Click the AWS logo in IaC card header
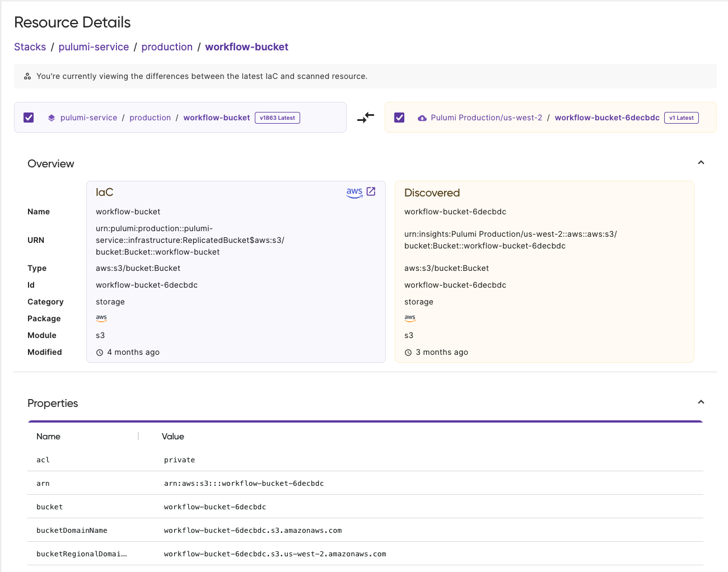Image resolution: width=728 pixels, height=572 pixels. (x=354, y=192)
